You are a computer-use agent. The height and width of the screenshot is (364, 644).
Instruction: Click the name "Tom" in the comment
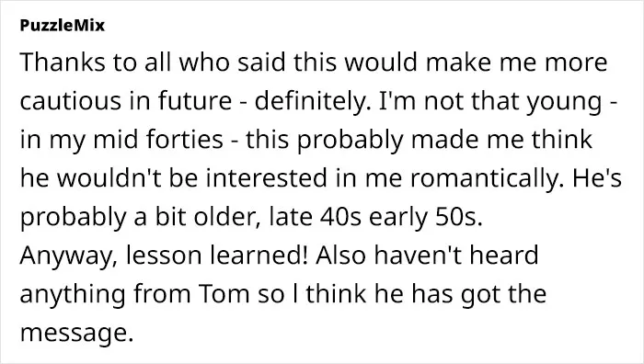224,294
